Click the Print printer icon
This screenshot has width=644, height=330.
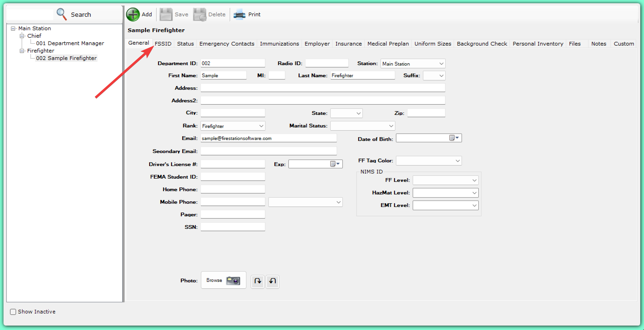[x=239, y=14]
